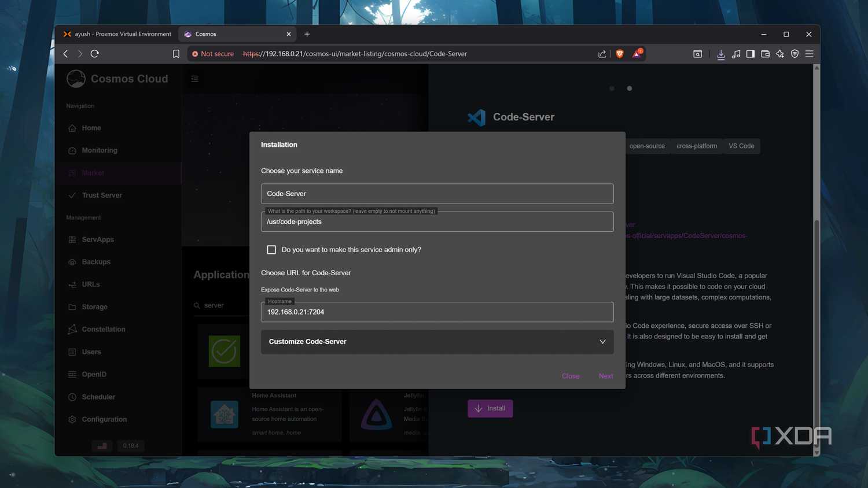868x488 pixels.
Task: Open Brave Shields lion icon
Action: click(620, 54)
